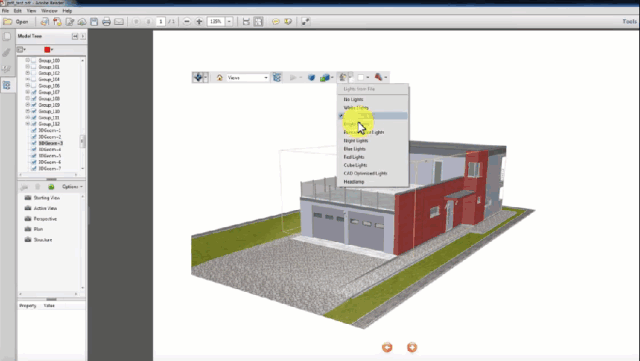Click the save icon in main toolbar

pyautogui.click(x=94, y=22)
